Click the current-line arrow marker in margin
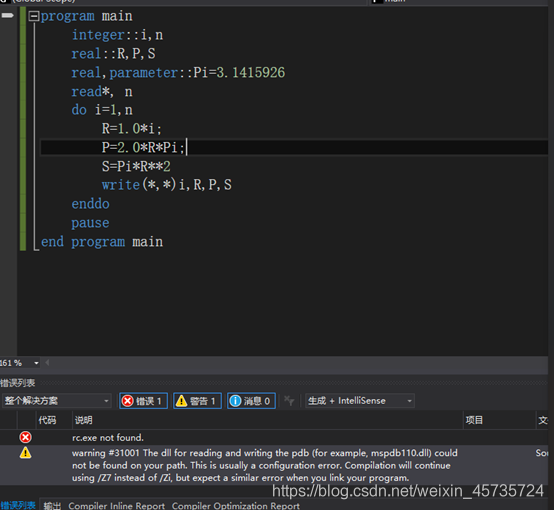The image size is (554, 510). pos(7,15)
